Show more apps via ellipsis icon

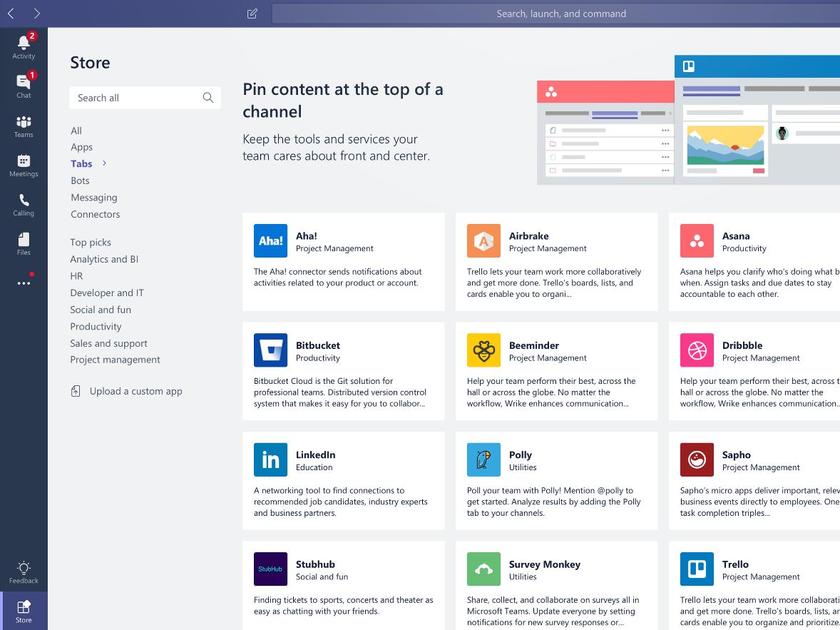24,283
